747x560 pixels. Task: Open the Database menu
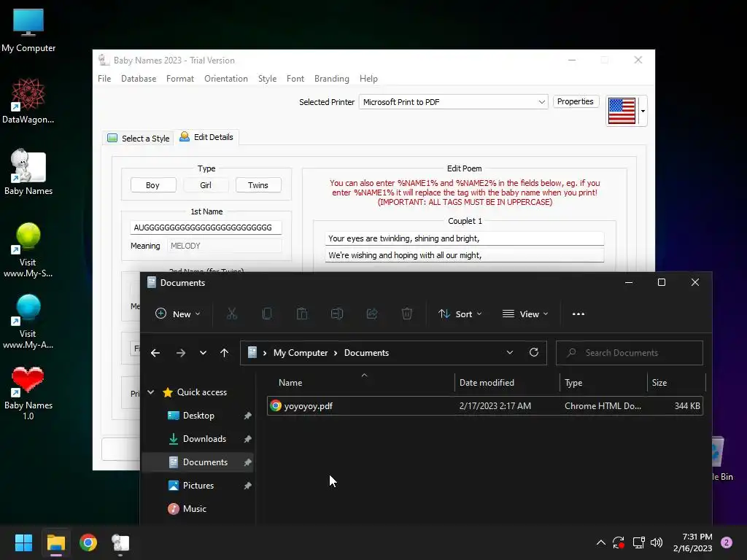[x=139, y=79]
